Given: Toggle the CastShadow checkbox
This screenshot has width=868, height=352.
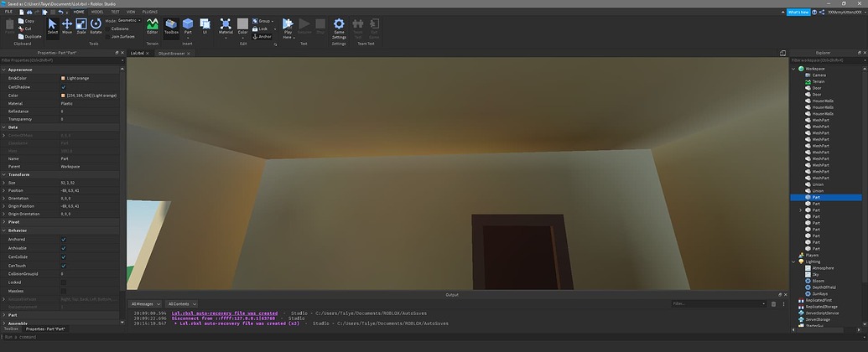Looking at the screenshot, I should (64, 87).
